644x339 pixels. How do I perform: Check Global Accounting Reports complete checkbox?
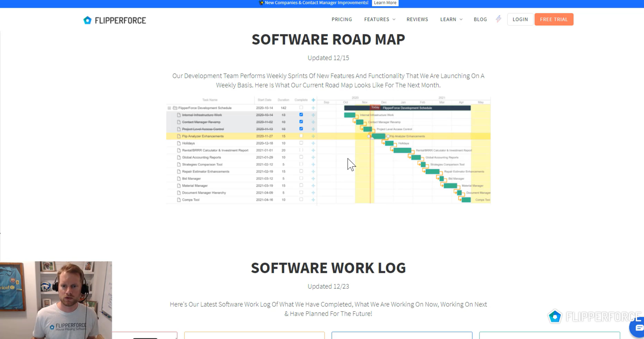pyautogui.click(x=301, y=157)
